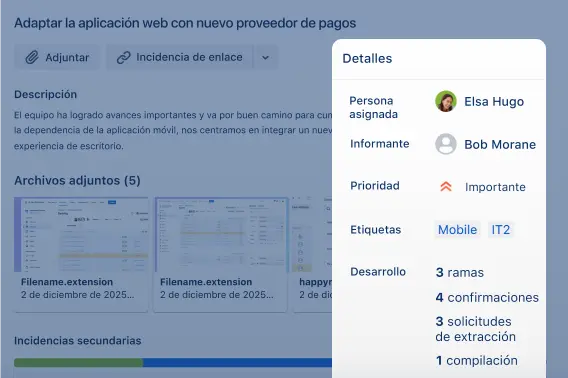This screenshot has width=568, height=378.
Task: Click the Desarrollo field label
Action: 378,271
